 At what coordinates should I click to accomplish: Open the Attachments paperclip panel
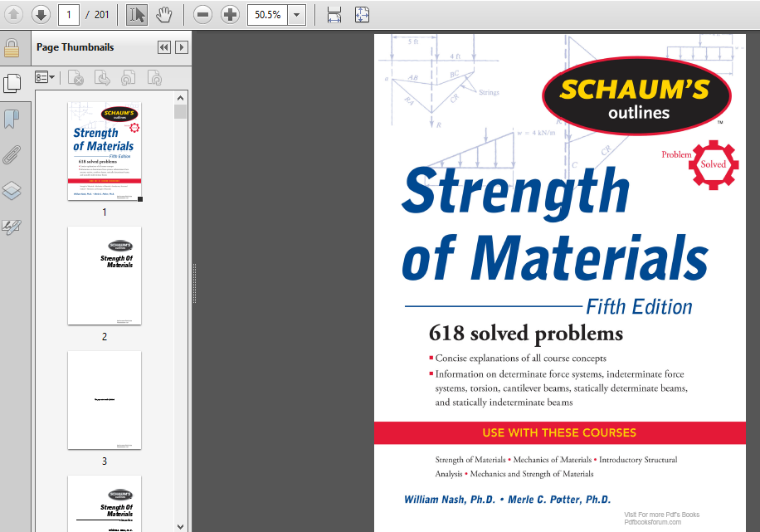point(12,154)
